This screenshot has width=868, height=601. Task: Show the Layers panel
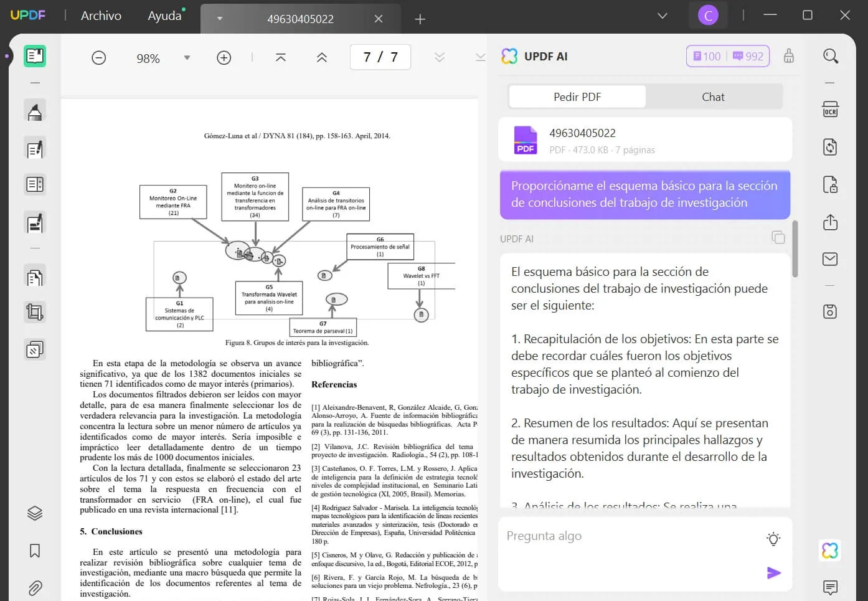coord(35,513)
